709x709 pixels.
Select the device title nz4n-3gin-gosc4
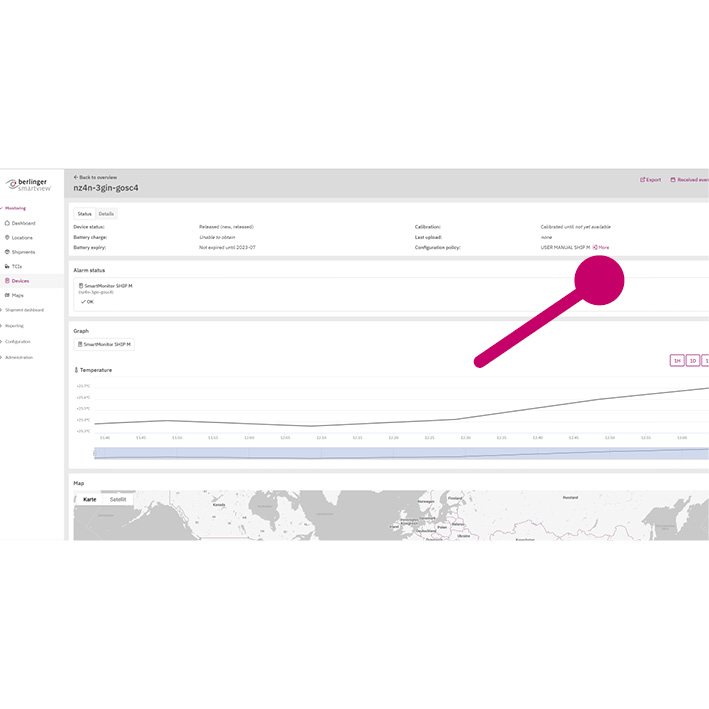[x=106, y=188]
